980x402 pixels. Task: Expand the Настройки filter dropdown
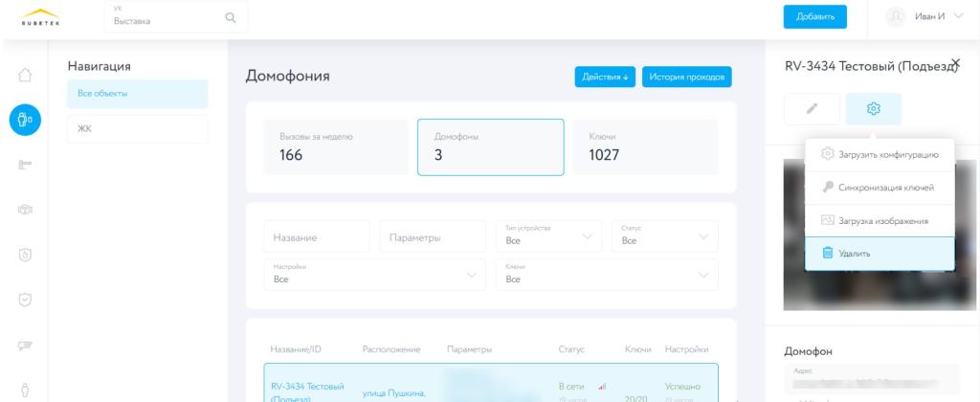tap(373, 274)
